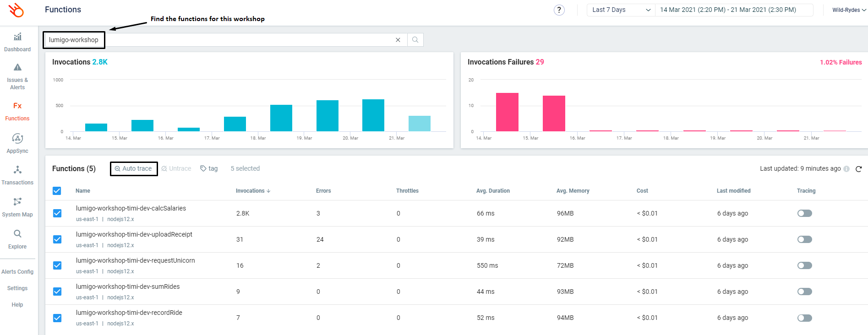Click the 24 errors value for uploadReceipt
Image resolution: width=868 pixels, height=335 pixels.
pyautogui.click(x=320, y=239)
